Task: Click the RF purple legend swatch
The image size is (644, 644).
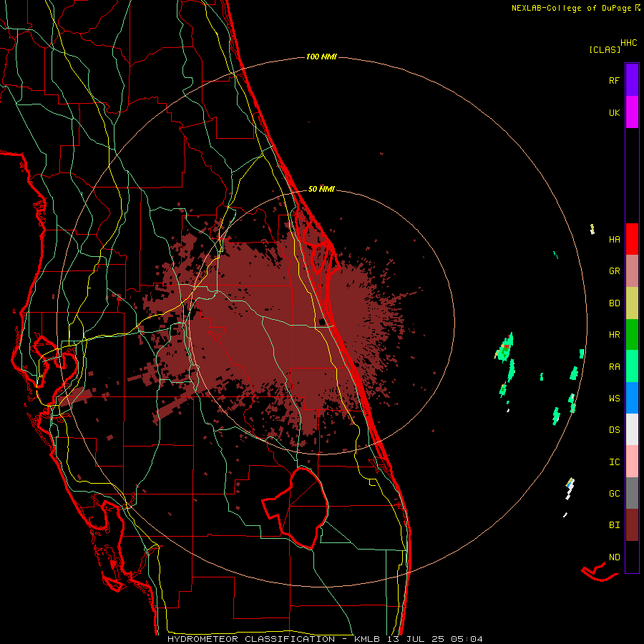Action: click(632, 79)
